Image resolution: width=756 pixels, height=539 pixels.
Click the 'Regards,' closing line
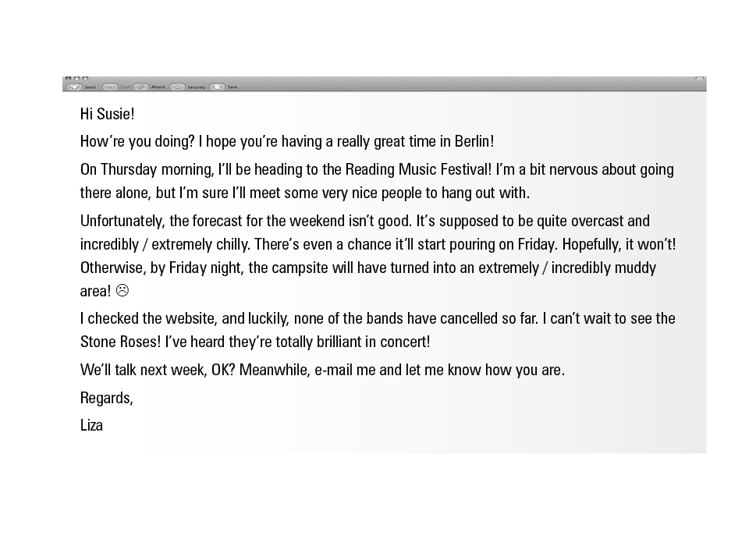tap(107, 398)
